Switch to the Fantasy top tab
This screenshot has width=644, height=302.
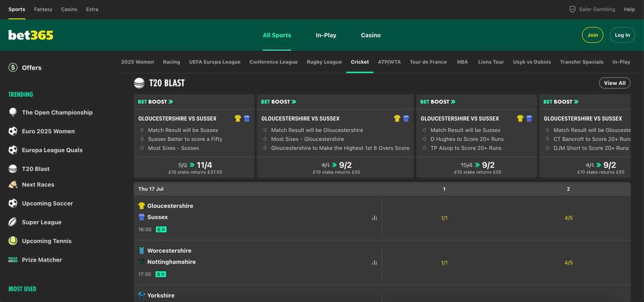43,9
